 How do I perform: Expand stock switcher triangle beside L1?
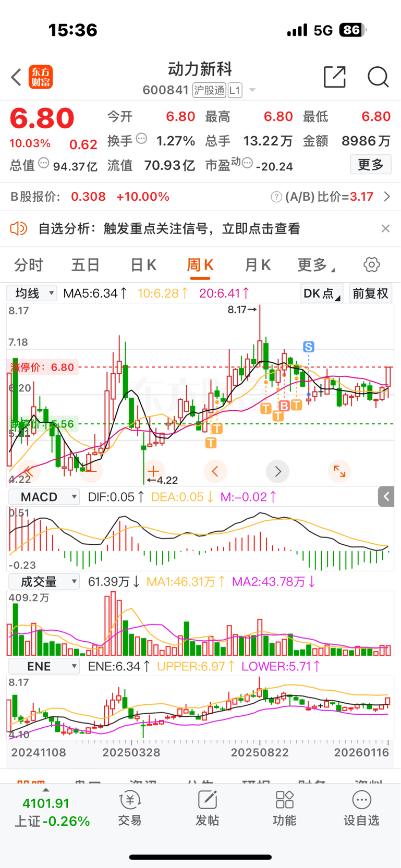[x=252, y=90]
